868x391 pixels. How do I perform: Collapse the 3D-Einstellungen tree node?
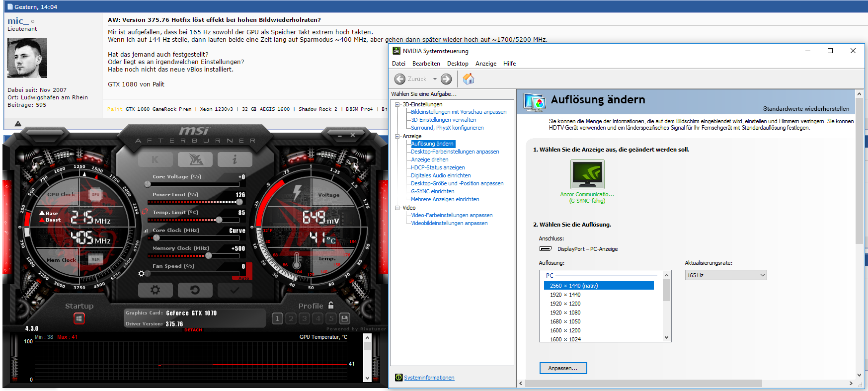tap(397, 104)
